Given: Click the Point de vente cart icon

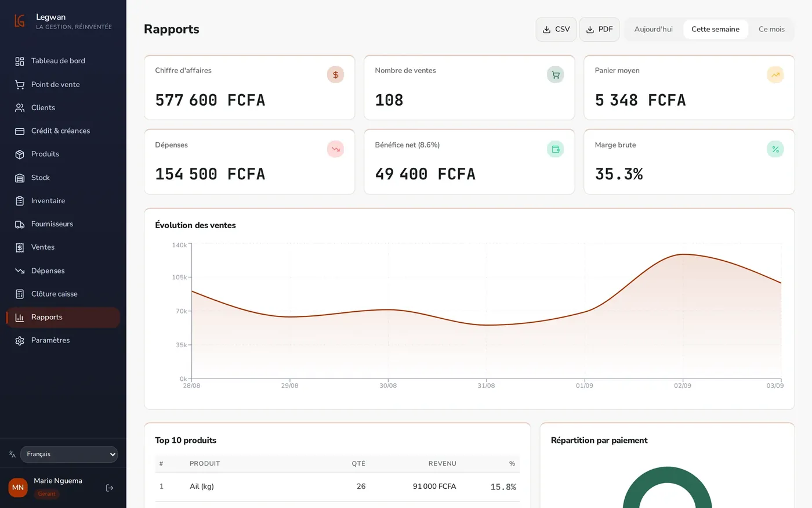Looking at the screenshot, I should (20, 85).
